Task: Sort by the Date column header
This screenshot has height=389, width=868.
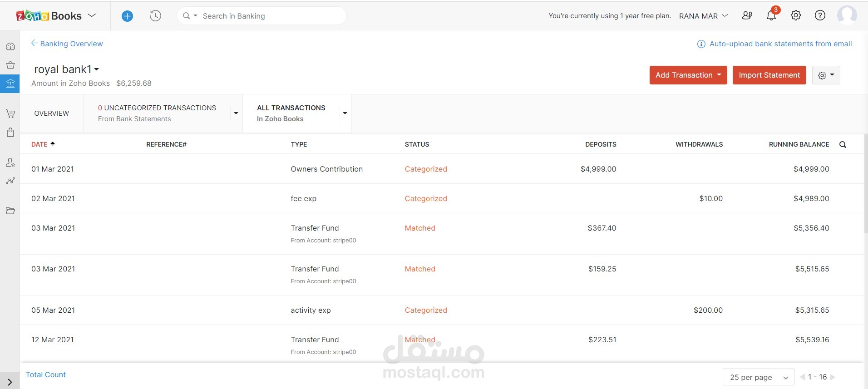Action: pos(43,144)
